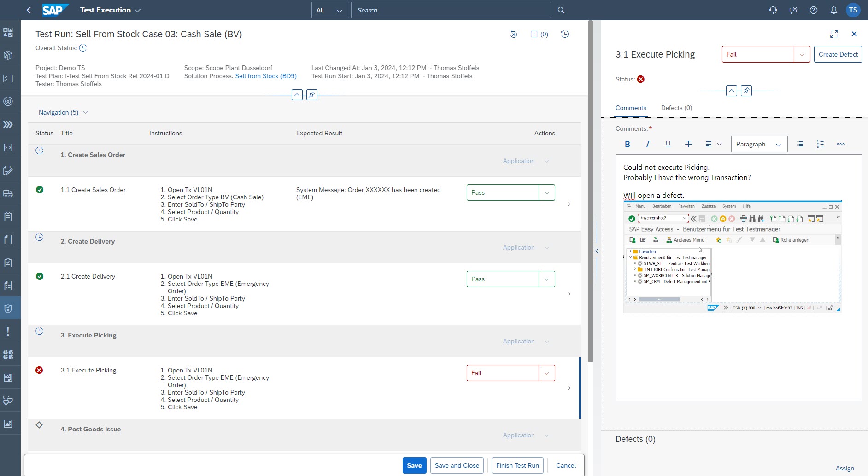Viewport: 868px width, 476px height.
Task: Toggle underline in the comment toolbar
Action: [668, 144]
